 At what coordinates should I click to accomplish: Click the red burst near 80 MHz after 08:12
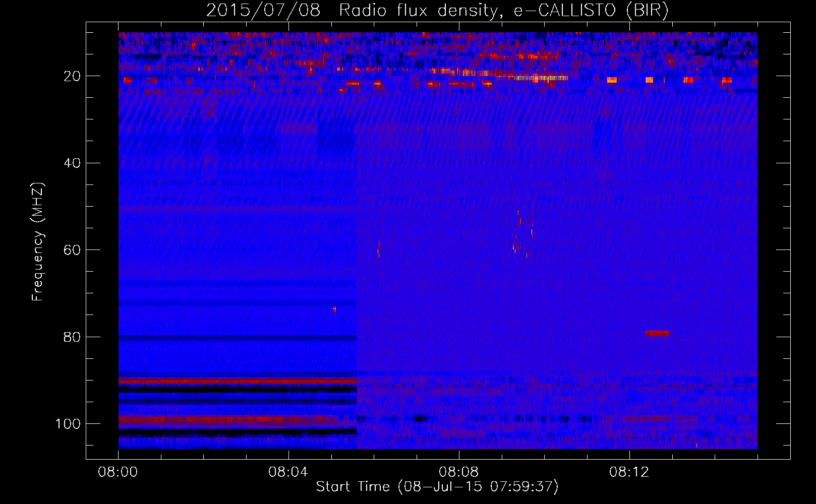tap(657, 333)
